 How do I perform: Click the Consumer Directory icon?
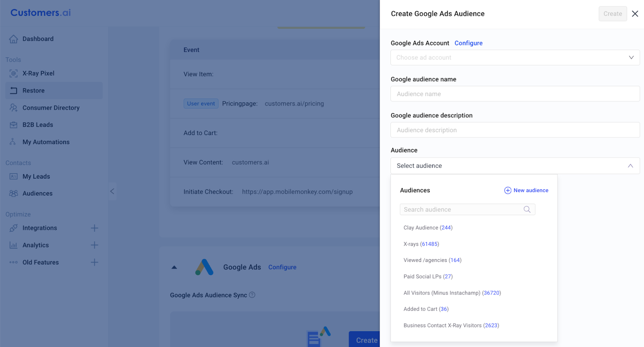coord(14,108)
